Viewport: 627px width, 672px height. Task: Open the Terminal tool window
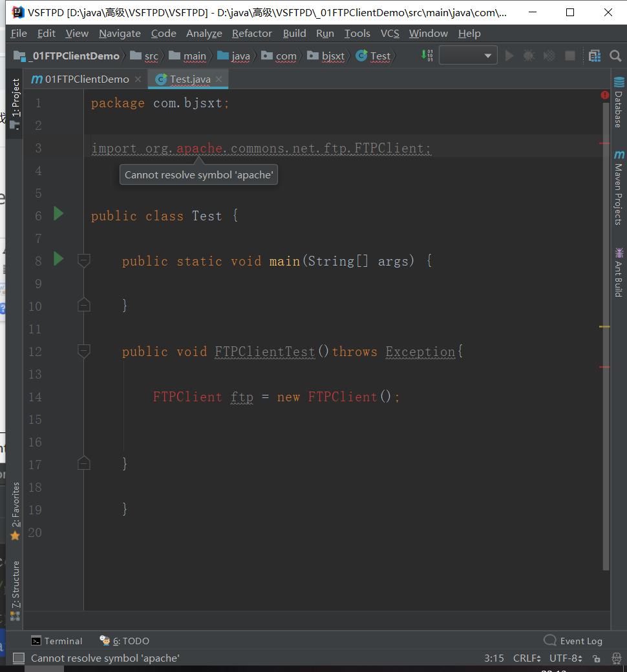click(x=57, y=641)
